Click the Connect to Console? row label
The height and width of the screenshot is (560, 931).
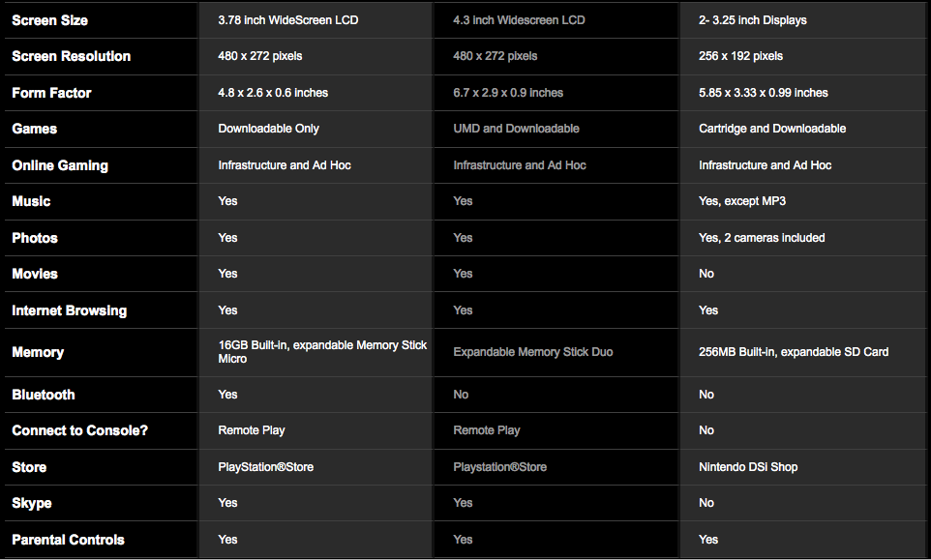79,430
